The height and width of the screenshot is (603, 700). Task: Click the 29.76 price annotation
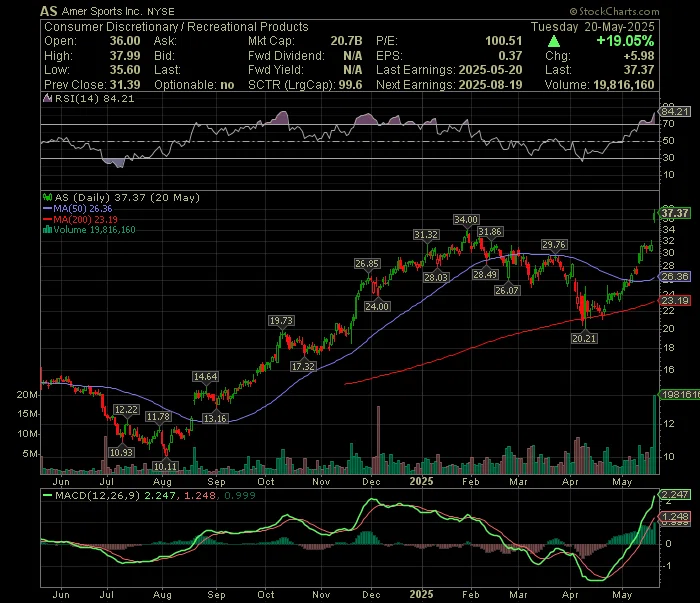coord(554,244)
